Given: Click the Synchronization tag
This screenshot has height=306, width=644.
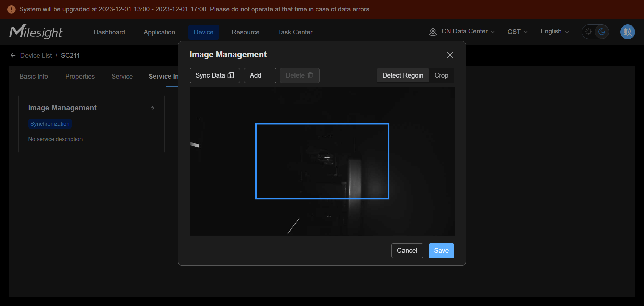Looking at the screenshot, I should [x=50, y=124].
